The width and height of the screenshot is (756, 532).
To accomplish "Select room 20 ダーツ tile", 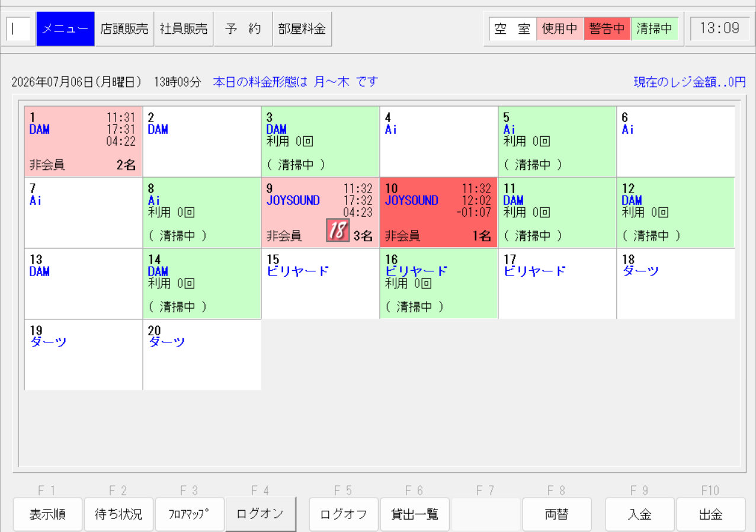I will coord(202,355).
